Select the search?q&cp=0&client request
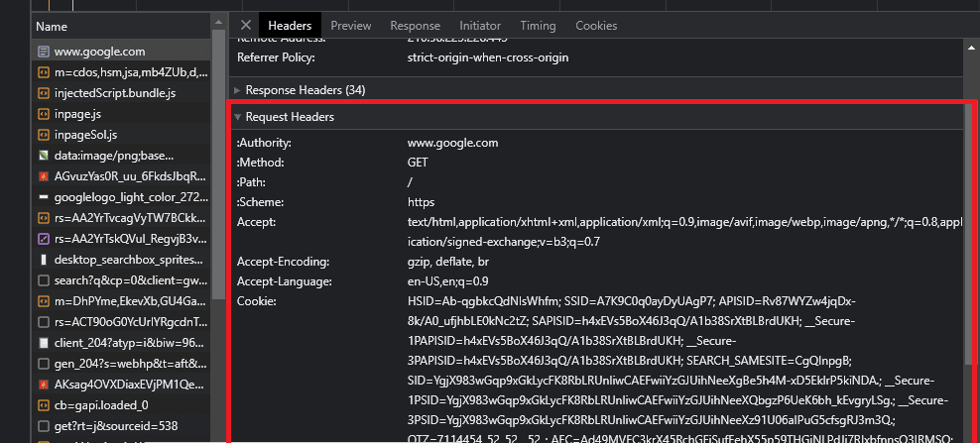This screenshot has width=980, height=443. click(122, 280)
